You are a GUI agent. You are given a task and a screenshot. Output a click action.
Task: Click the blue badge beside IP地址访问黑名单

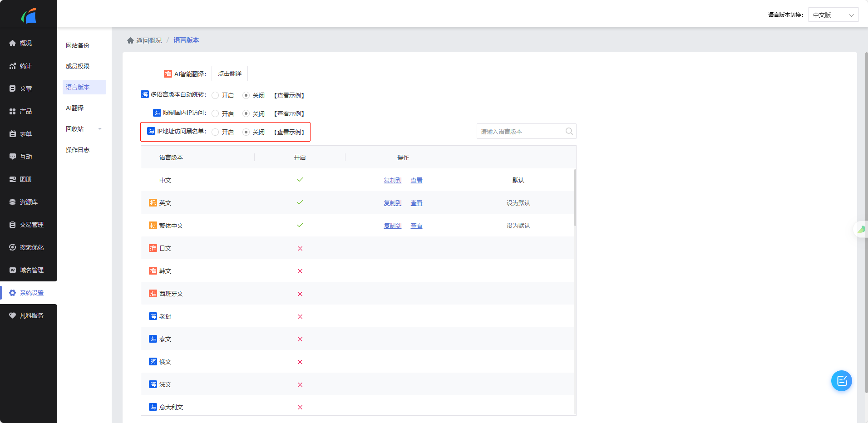(x=151, y=131)
